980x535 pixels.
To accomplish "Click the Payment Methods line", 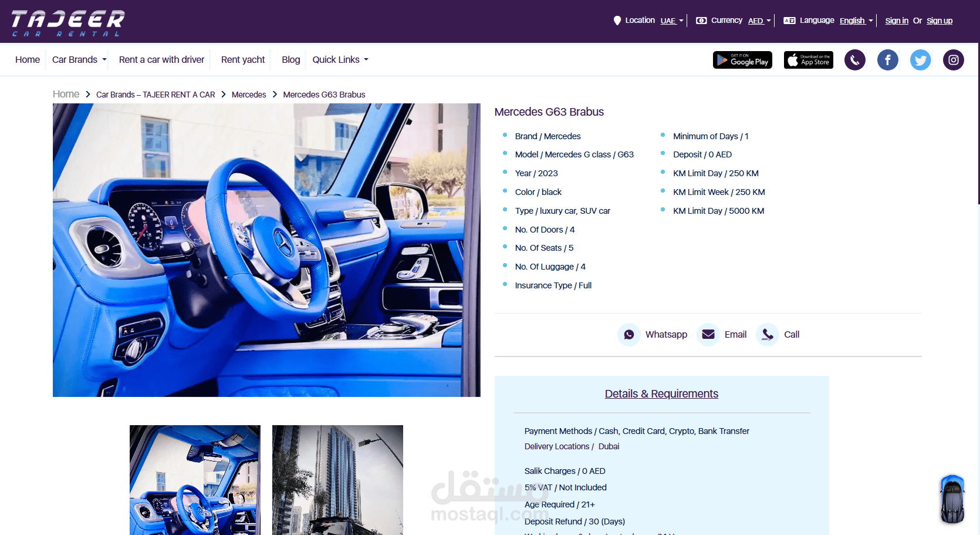I will pos(637,431).
